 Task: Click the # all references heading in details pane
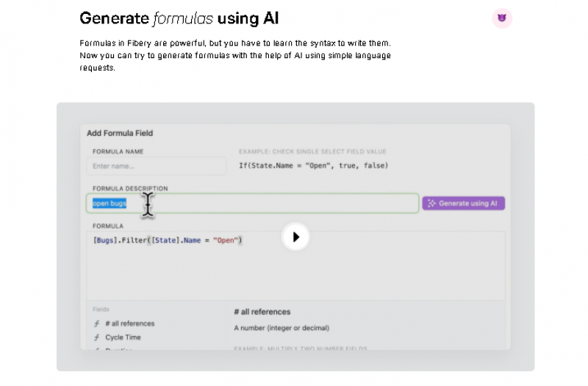pos(262,312)
